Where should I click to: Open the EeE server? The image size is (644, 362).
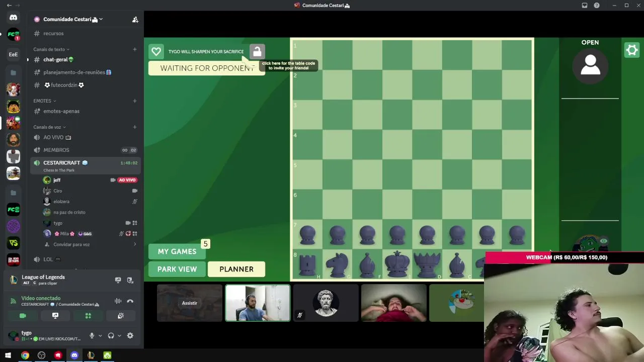14,54
